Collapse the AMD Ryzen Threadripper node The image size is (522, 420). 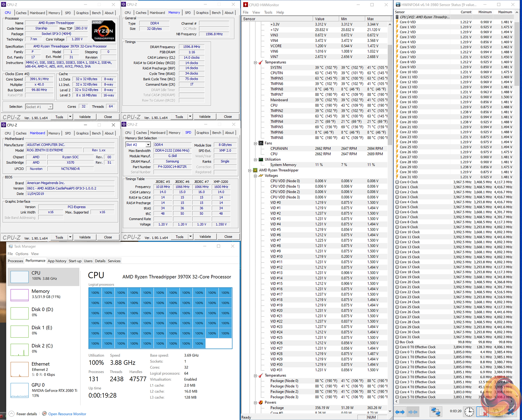(250, 170)
